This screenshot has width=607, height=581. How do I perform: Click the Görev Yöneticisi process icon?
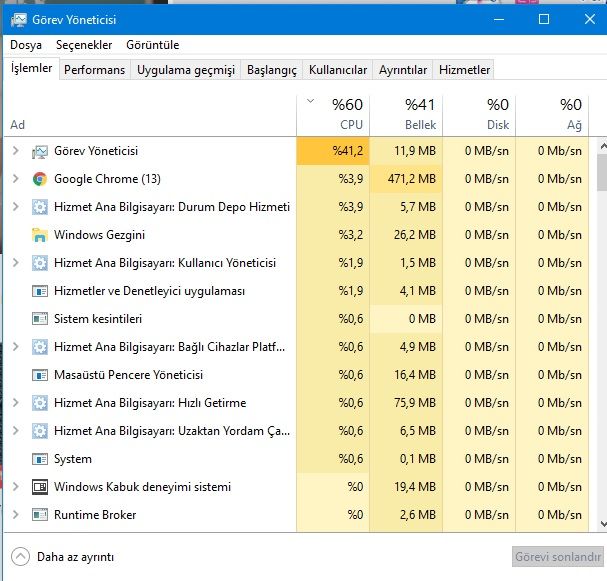[40, 151]
